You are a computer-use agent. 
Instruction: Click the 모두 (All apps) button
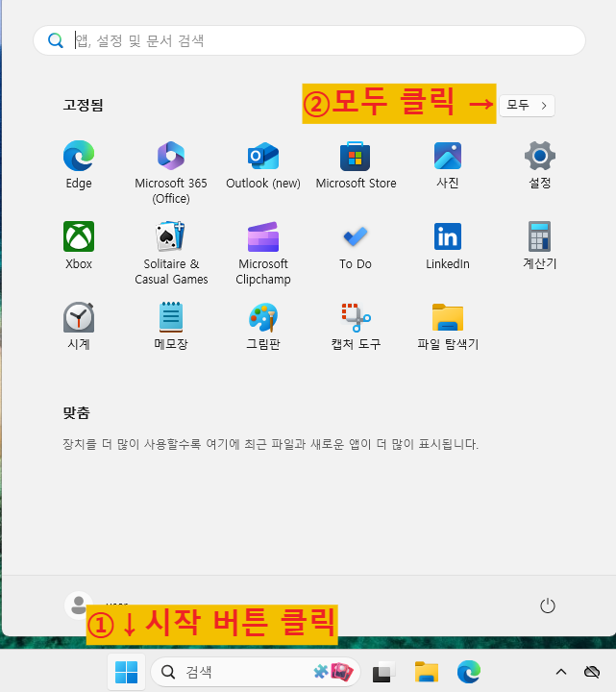point(527,106)
